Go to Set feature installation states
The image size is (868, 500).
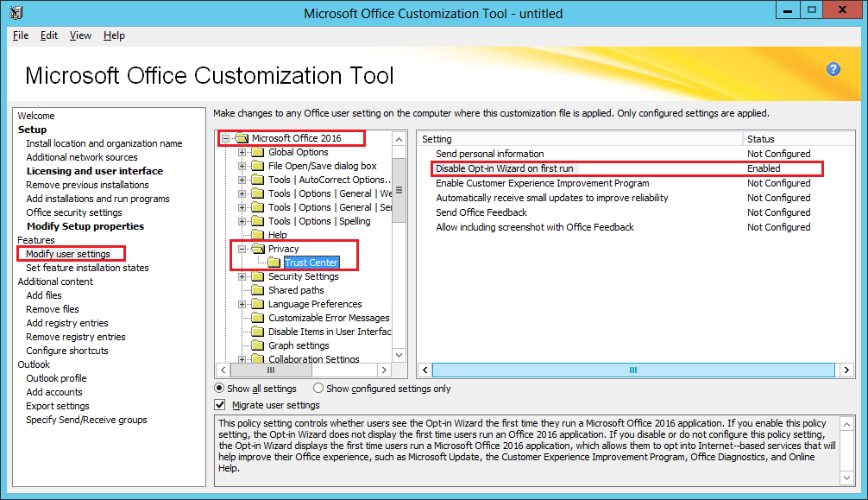tap(87, 268)
